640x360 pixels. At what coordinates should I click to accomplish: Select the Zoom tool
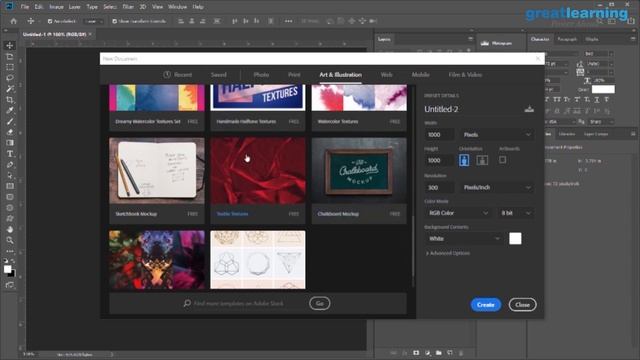10,240
